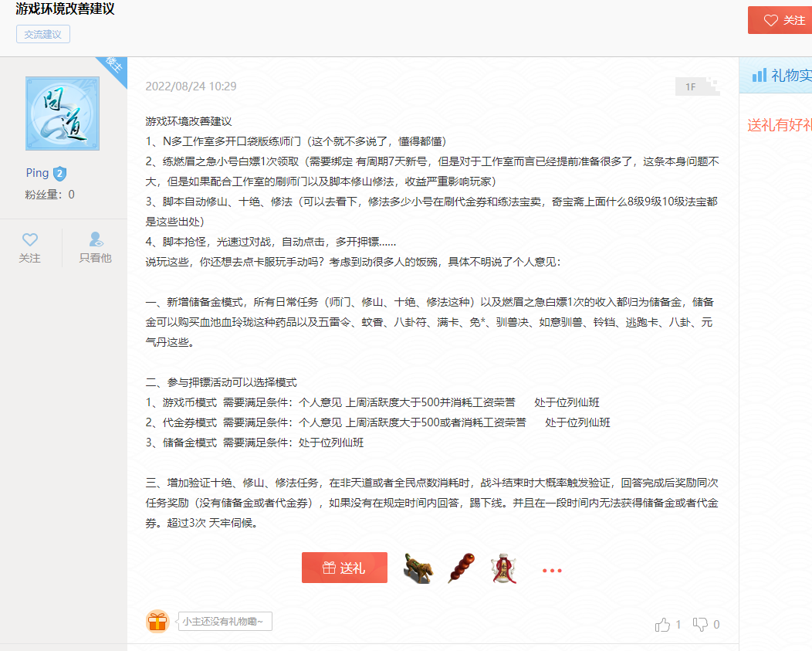
Task: Choose the wine jar gift icon
Action: (503, 569)
